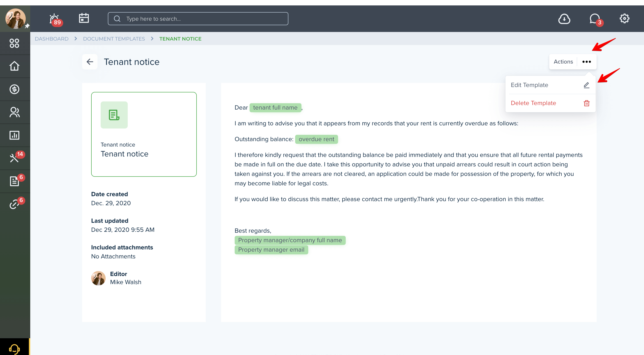Image resolution: width=644 pixels, height=355 pixels.
Task: Open the contacts people icon in sidebar
Action: coord(14,112)
